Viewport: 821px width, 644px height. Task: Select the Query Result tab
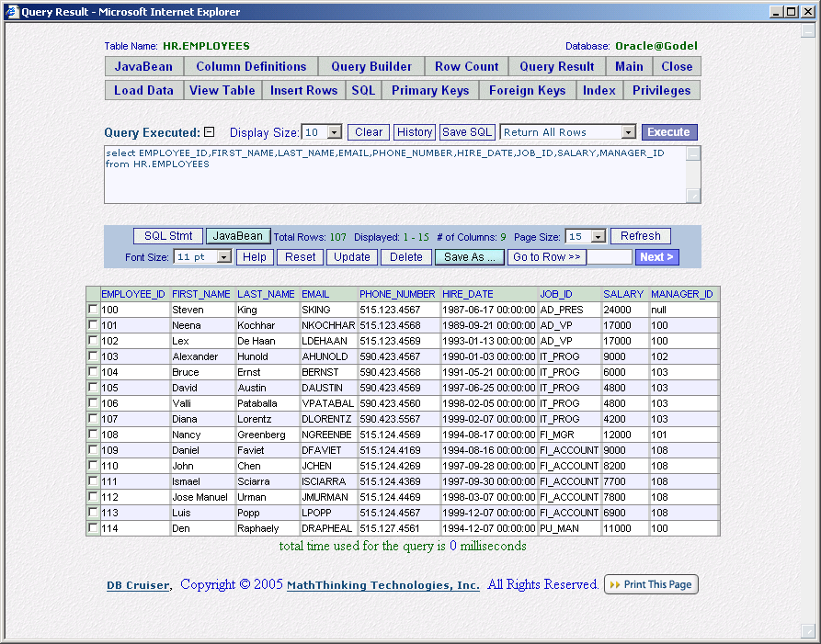tap(557, 66)
